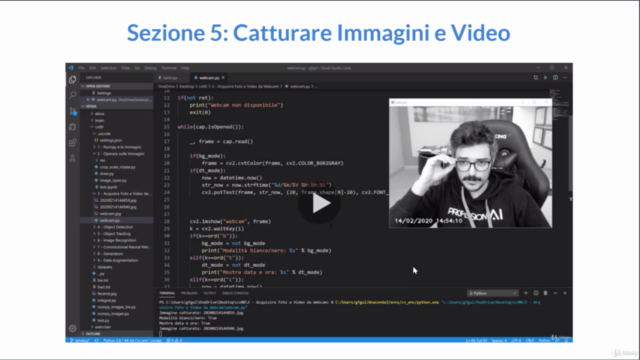Viewport: 640px width, 360px height.
Task: Select the webcam.py editor tab
Action: 209,78
